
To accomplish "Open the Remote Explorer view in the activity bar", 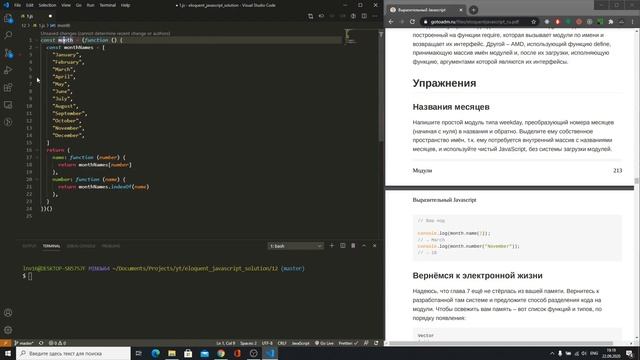I will 8,105.
